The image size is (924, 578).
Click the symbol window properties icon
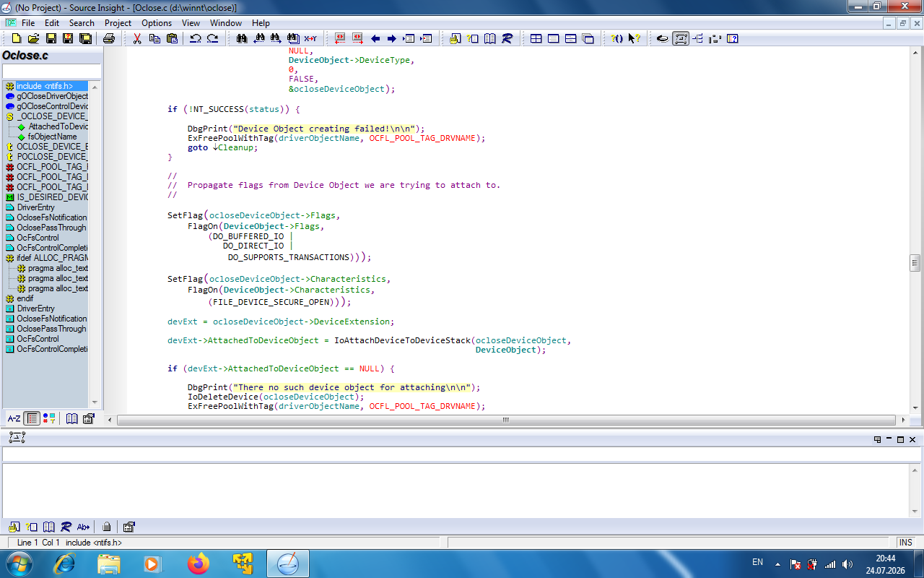click(89, 418)
